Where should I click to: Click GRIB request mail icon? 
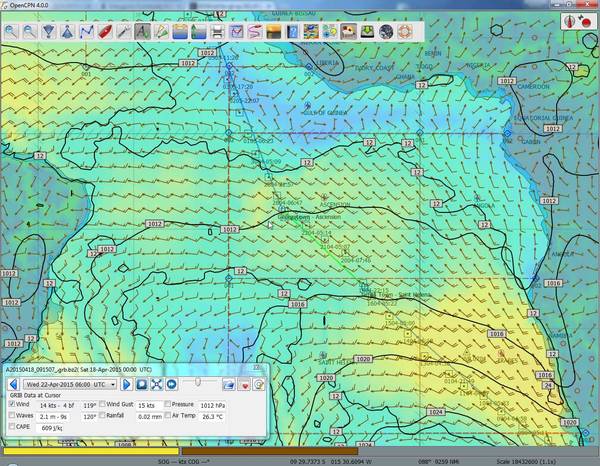(259, 384)
